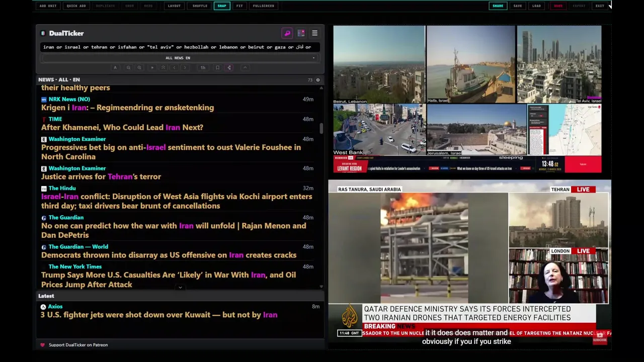Screen dimensions: 644x362
Task: Expand the list with the down chevron above Latest
Action: [x=180, y=288]
